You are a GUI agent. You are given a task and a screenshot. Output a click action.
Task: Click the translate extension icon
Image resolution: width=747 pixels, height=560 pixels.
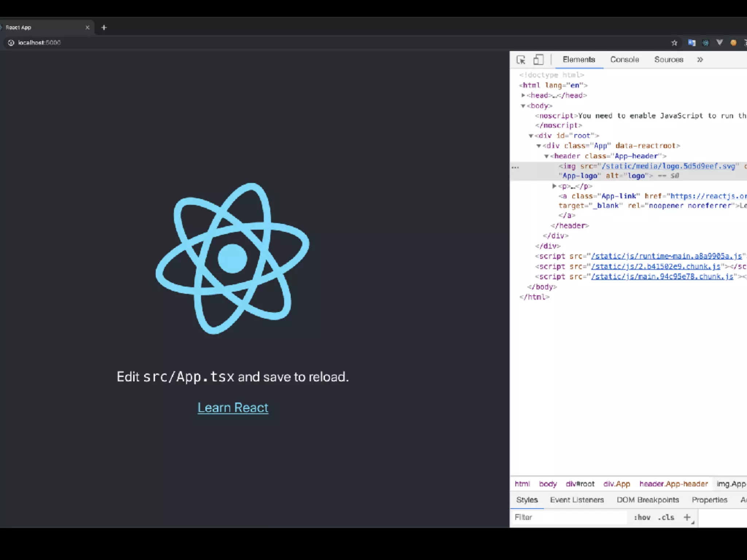click(x=692, y=43)
